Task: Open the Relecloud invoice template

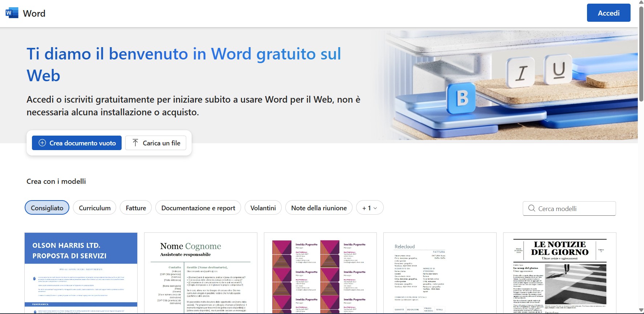Action: pos(440,273)
